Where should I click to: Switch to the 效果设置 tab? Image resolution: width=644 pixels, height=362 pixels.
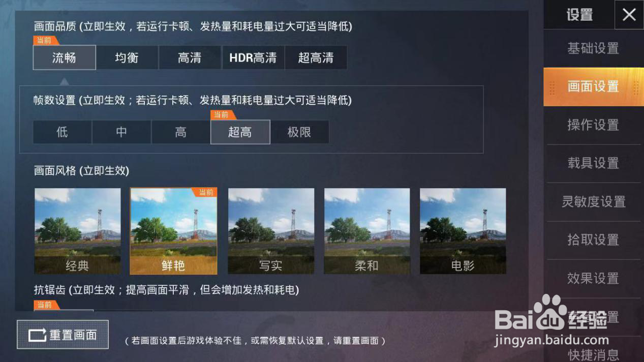[x=593, y=279]
